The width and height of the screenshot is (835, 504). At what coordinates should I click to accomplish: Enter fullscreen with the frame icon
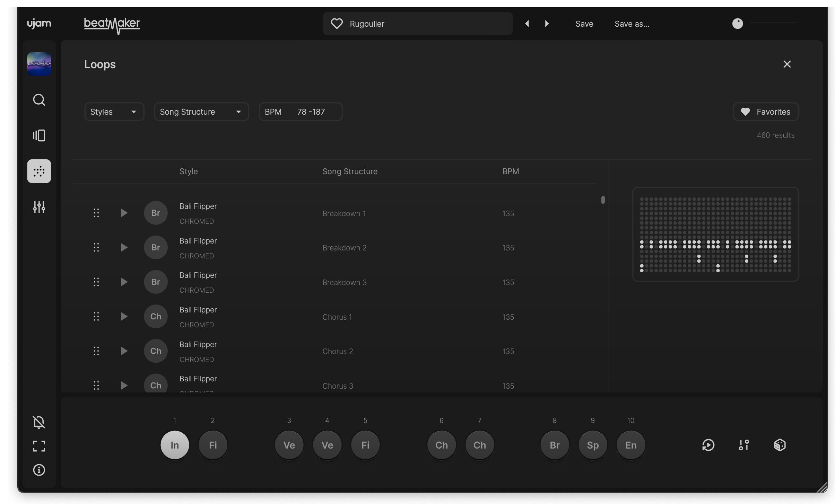(x=39, y=446)
